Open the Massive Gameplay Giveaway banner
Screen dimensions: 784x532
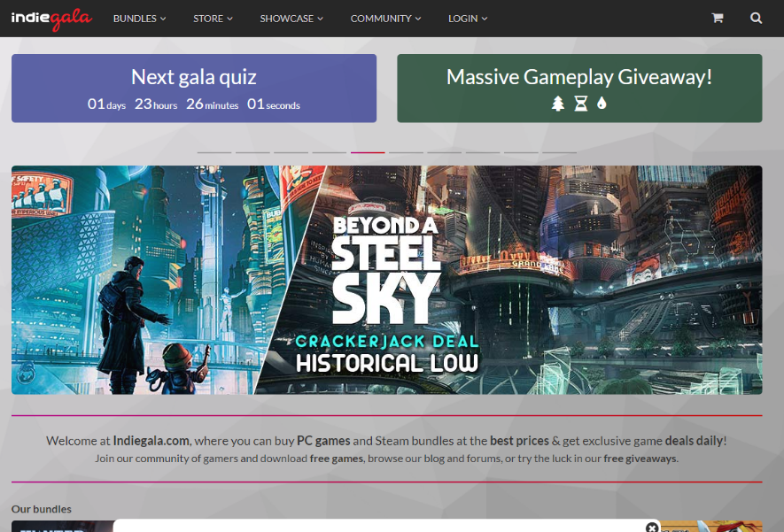pyautogui.click(x=579, y=89)
